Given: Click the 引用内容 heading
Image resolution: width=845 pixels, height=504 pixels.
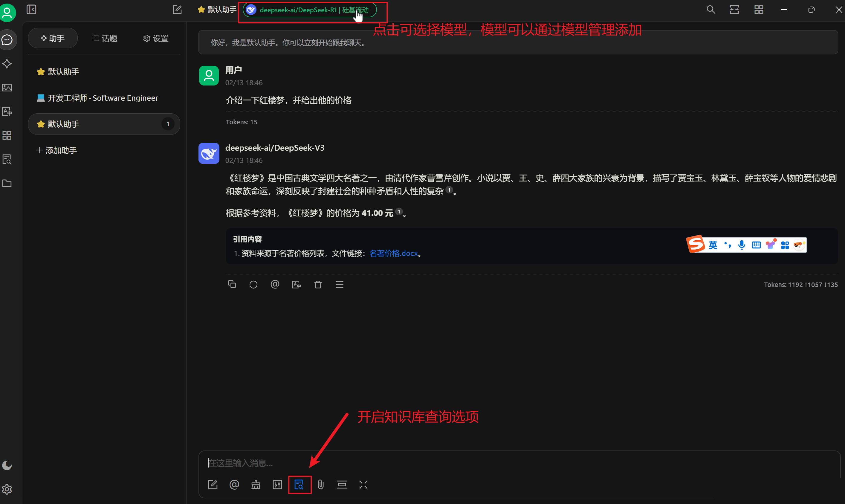Looking at the screenshot, I should [x=247, y=239].
